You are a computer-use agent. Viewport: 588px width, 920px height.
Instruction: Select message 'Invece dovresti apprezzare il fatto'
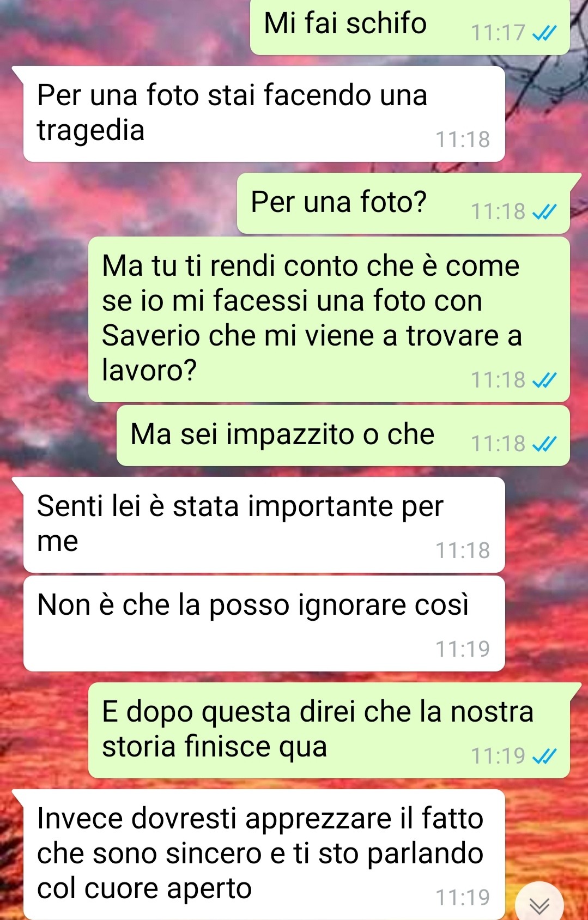264,855
